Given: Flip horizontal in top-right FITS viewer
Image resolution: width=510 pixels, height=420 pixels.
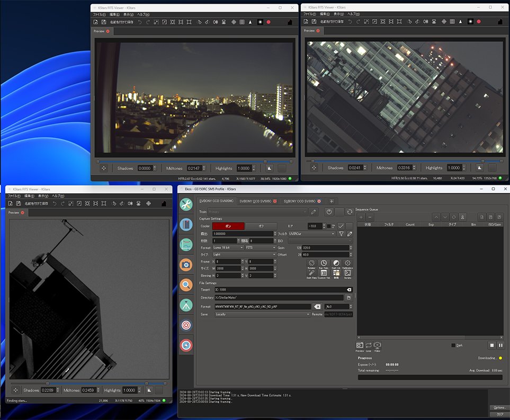Looking at the screenshot, I should [x=426, y=22].
